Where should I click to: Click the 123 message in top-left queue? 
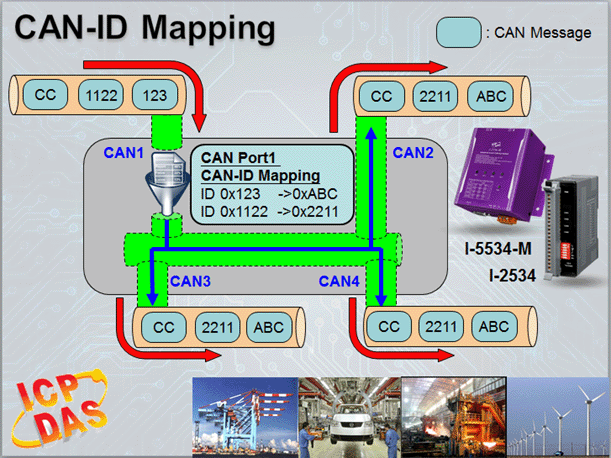(x=153, y=96)
